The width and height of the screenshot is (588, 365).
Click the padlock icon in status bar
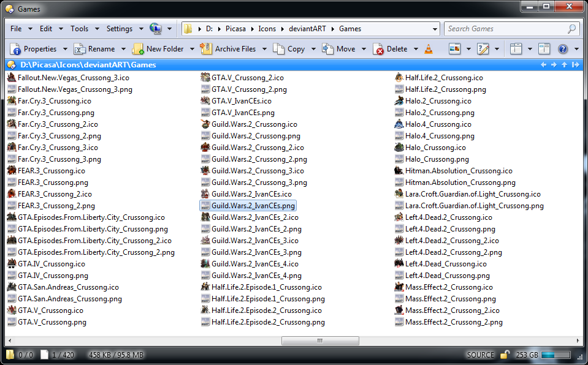(x=505, y=355)
